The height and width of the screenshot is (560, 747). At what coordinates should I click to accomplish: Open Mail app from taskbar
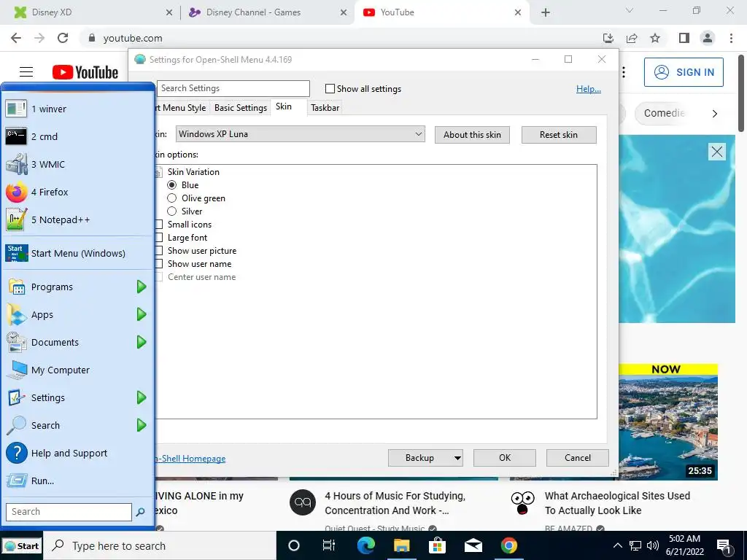473,545
